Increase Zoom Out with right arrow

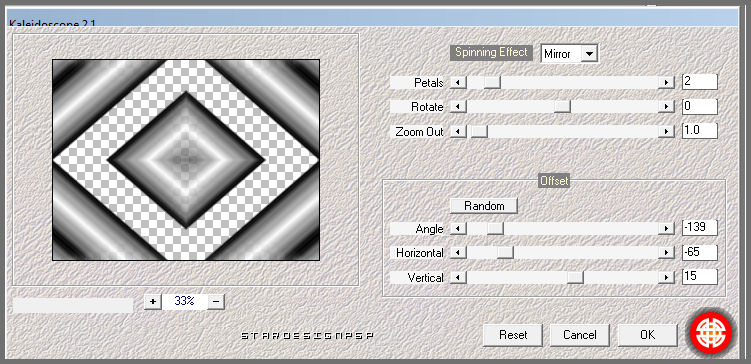pyautogui.click(x=666, y=132)
